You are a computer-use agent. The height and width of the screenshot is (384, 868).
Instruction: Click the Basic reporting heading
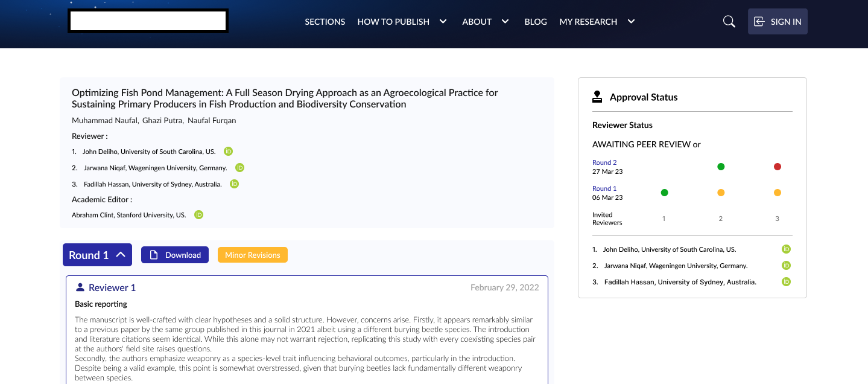(x=101, y=304)
